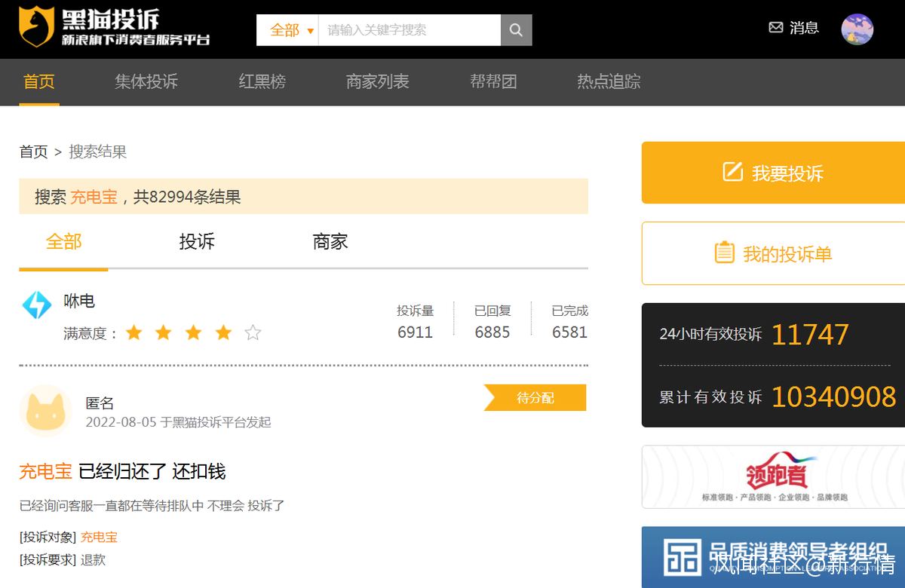Click the 黑猫投诉 logo

coord(114,27)
